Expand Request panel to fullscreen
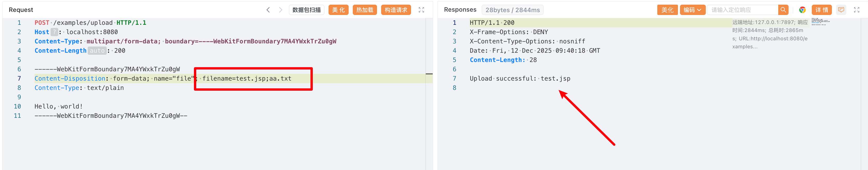Screen dimensions: 868x170 421,10
